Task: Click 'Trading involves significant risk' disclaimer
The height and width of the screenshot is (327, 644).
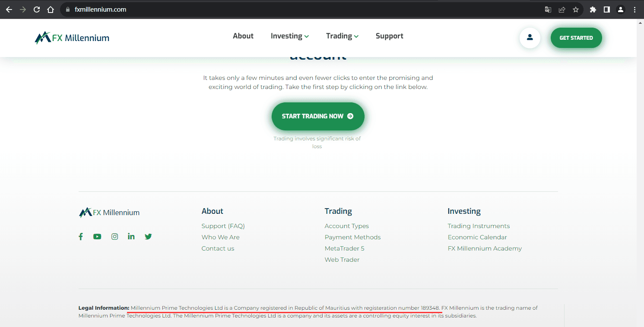Action: [317, 143]
